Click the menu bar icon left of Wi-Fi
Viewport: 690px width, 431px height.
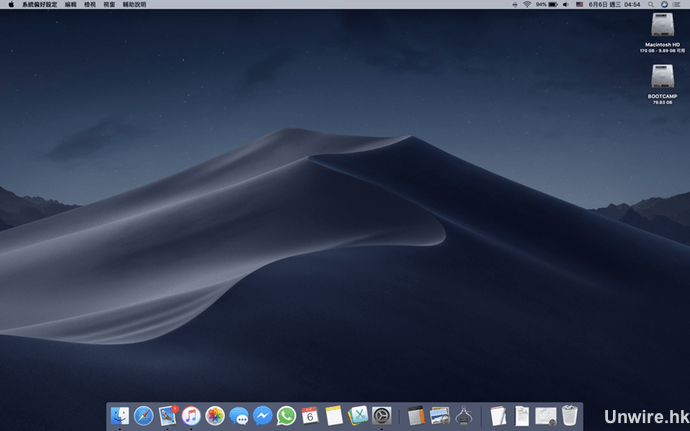coord(514,4)
